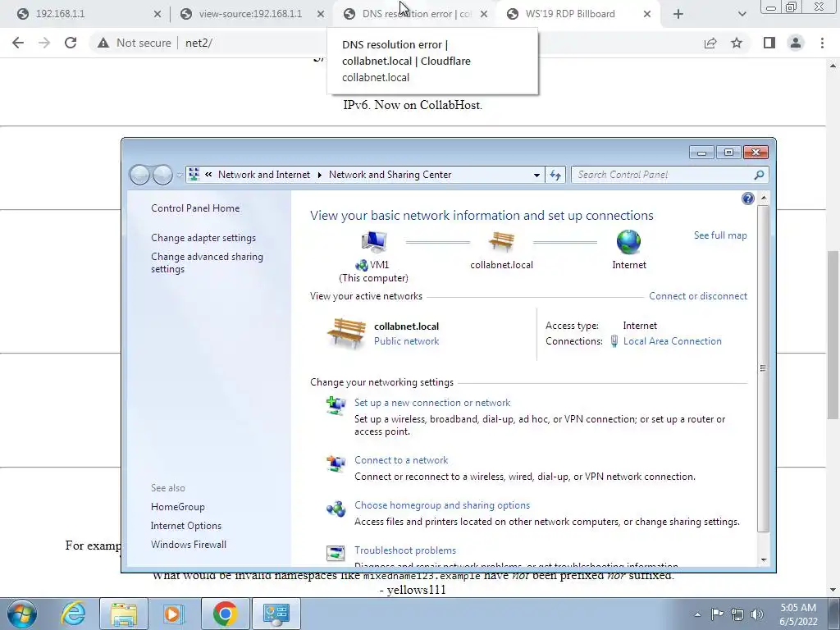Click the share page icon
840x630 pixels.
click(x=710, y=43)
